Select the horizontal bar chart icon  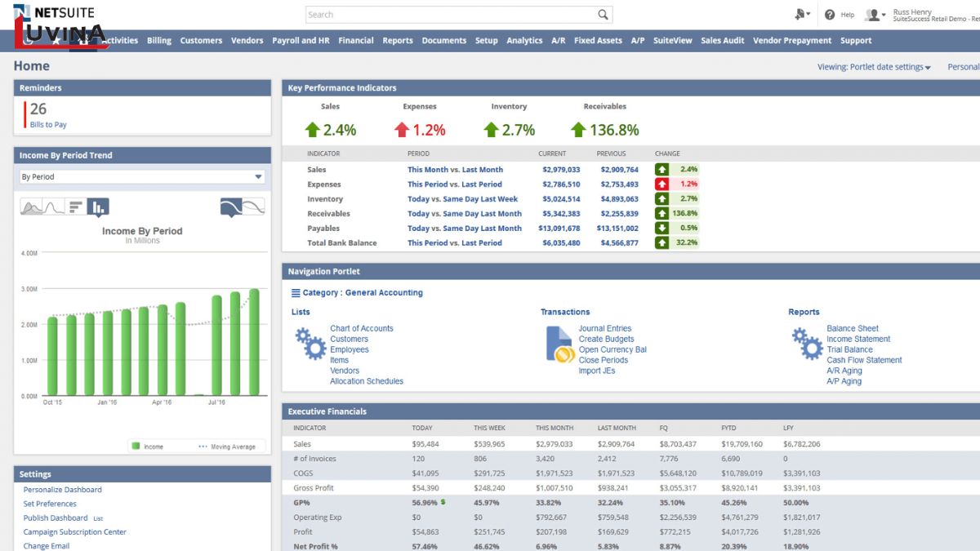coord(75,207)
